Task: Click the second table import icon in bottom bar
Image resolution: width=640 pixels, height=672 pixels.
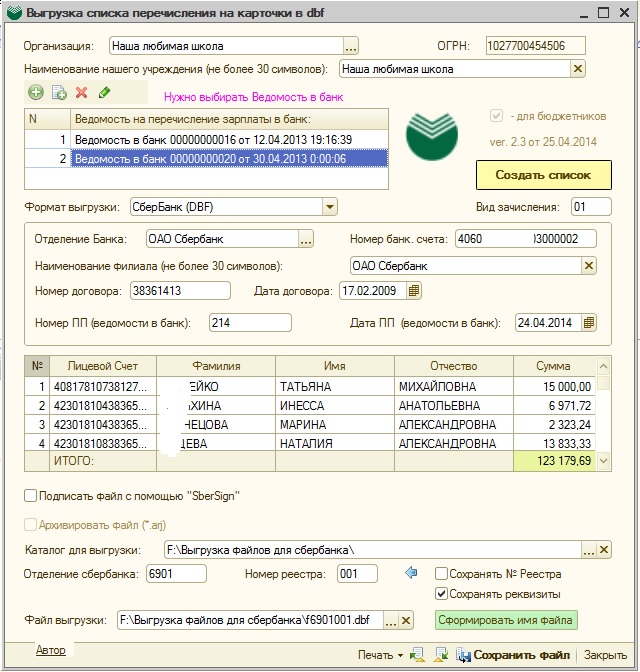Action: [441, 654]
